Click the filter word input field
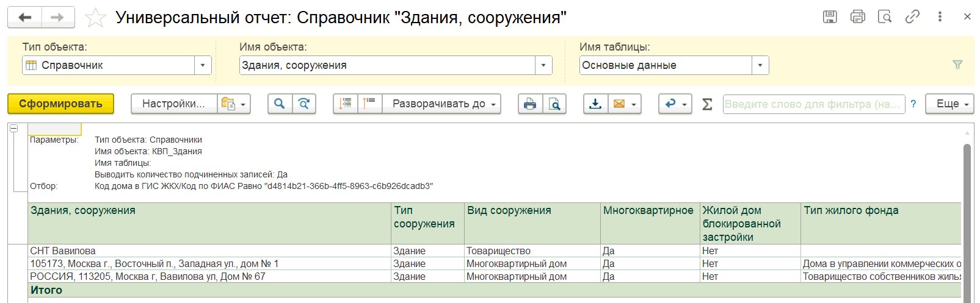 [x=813, y=104]
